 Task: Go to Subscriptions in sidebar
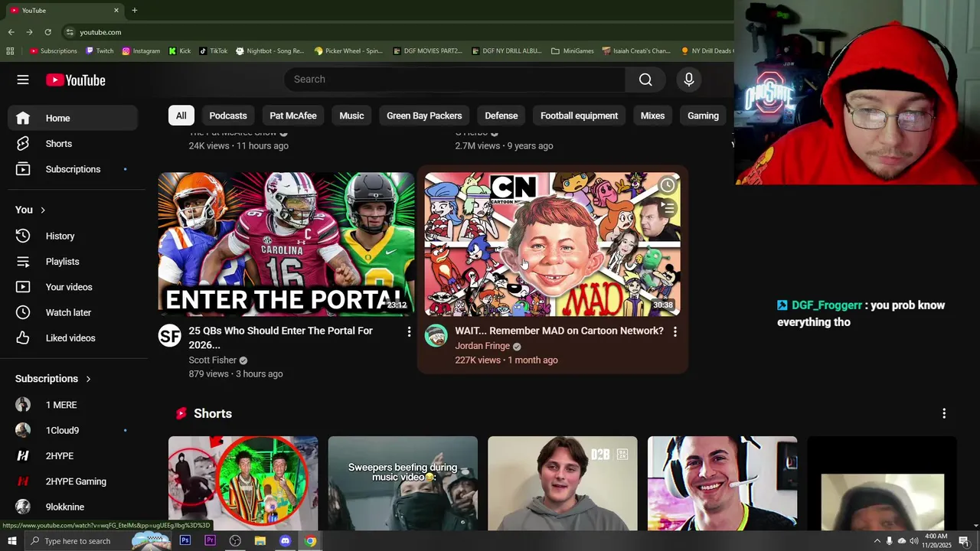point(73,169)
